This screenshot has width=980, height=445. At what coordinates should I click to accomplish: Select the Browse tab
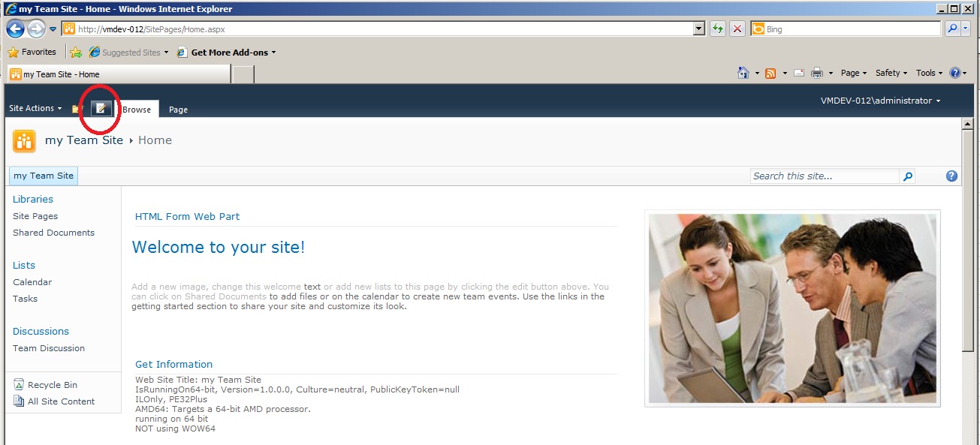136,110
